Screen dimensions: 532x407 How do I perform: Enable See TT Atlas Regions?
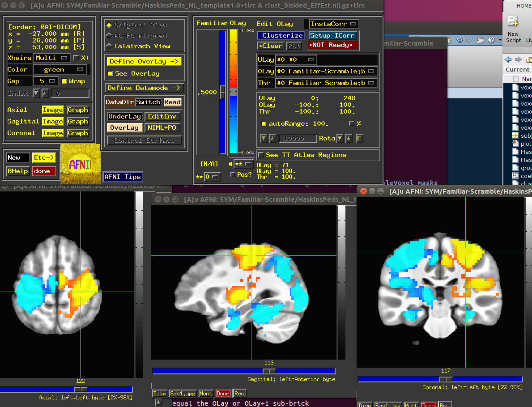261,155
